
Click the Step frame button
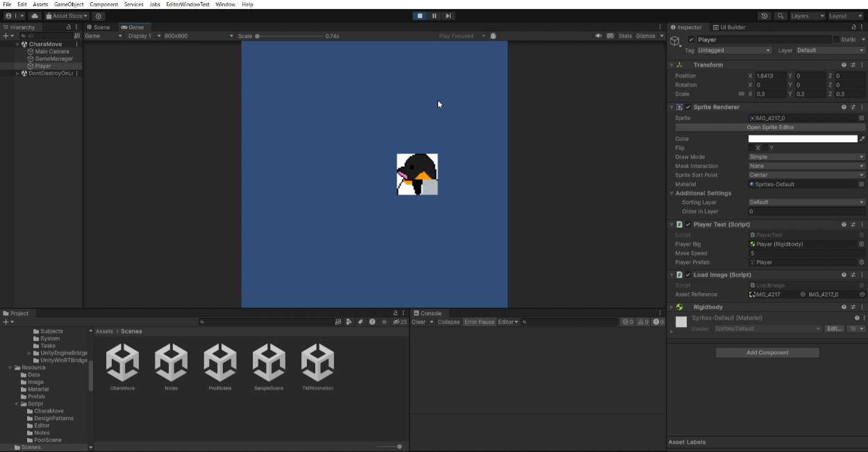click(448, 16)
